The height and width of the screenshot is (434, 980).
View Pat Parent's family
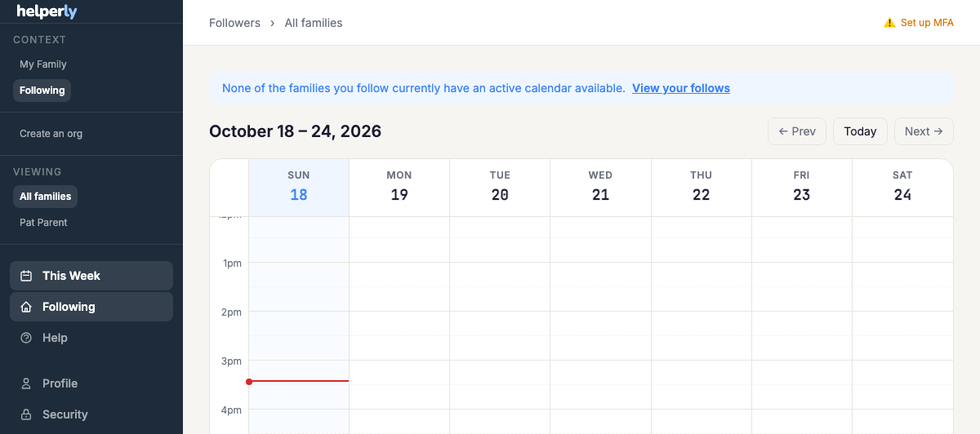coord(43,223)
